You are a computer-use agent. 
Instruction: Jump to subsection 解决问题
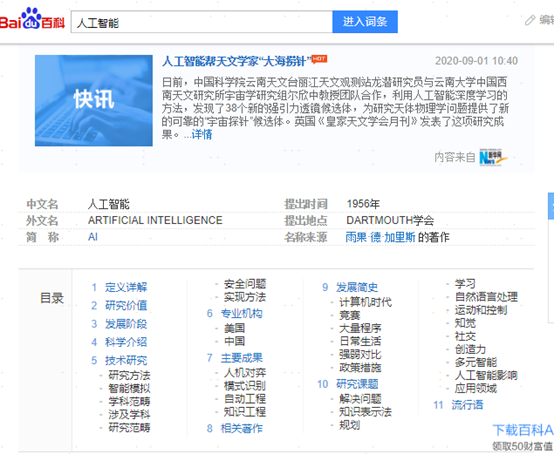360,399
